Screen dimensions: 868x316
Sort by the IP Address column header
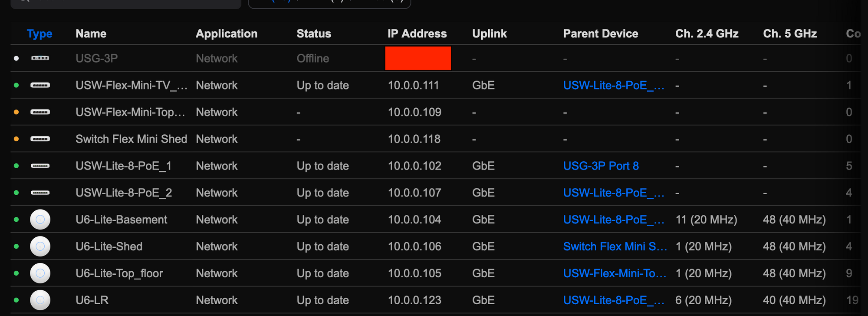(417, 34)
